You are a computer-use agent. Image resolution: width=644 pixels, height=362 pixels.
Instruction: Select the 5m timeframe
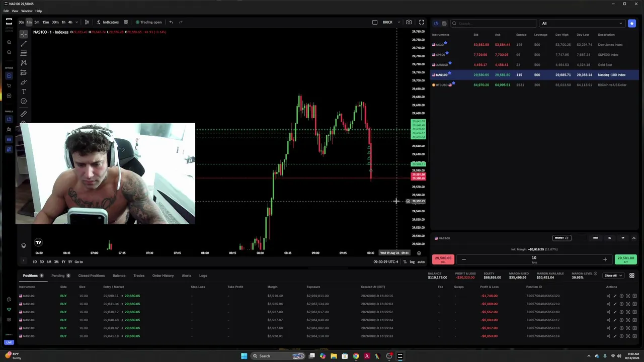pos(37,22)
